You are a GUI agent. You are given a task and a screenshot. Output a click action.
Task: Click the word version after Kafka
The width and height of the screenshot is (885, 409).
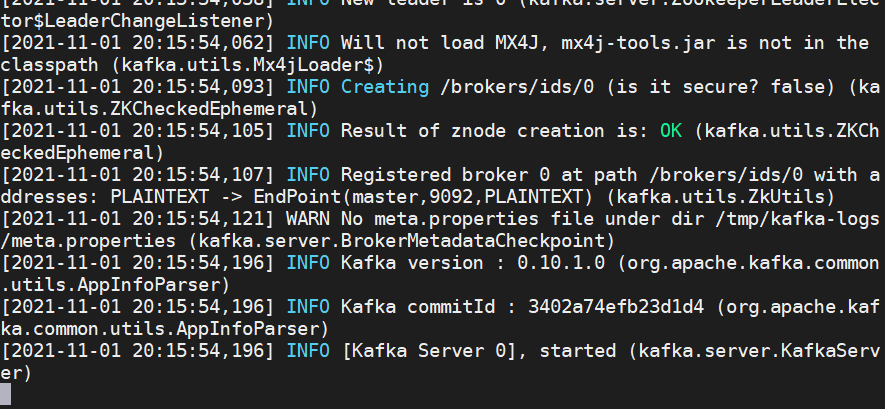pos(446,263)
